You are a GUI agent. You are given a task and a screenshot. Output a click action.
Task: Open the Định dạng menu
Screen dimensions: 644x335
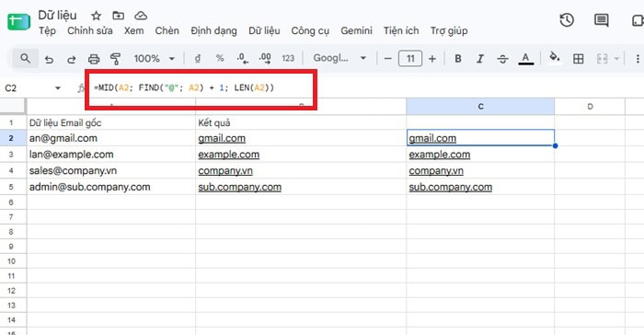[213, 30]
